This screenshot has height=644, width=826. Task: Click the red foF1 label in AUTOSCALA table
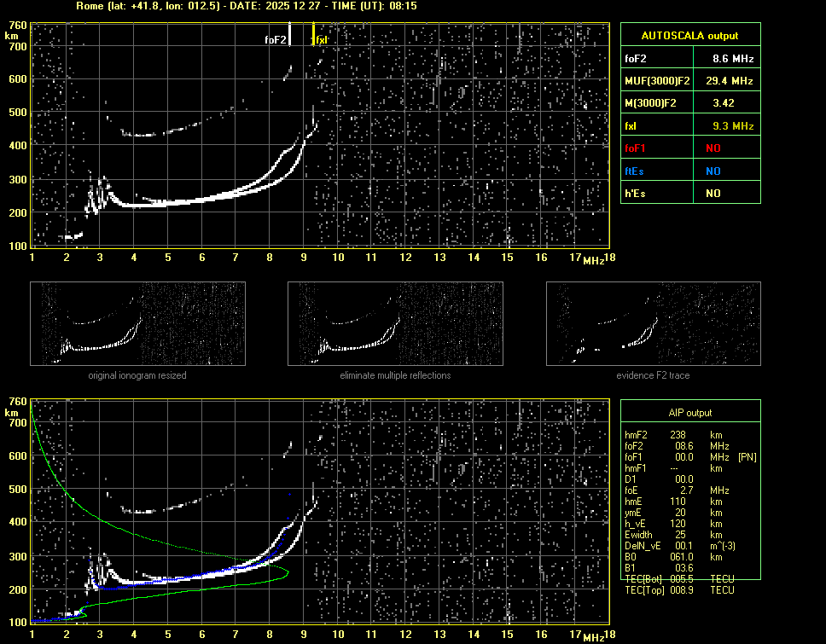click(637, 148)
